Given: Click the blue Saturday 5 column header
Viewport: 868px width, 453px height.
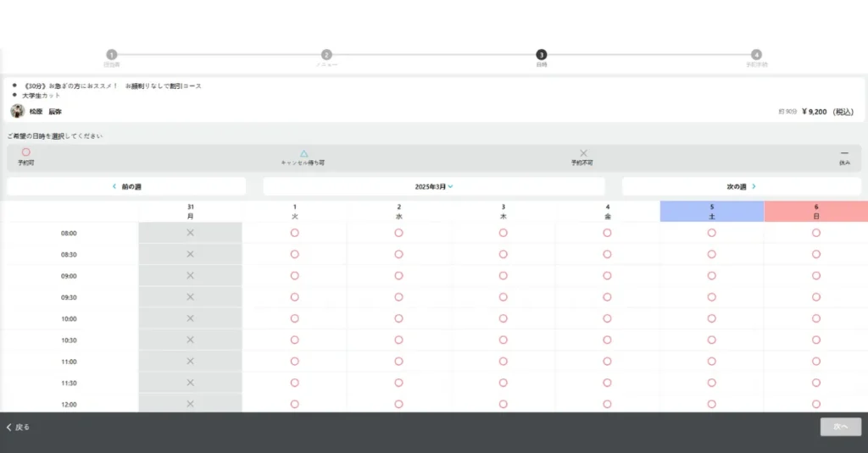Looking at the screenshot, I should pos(711,211).
